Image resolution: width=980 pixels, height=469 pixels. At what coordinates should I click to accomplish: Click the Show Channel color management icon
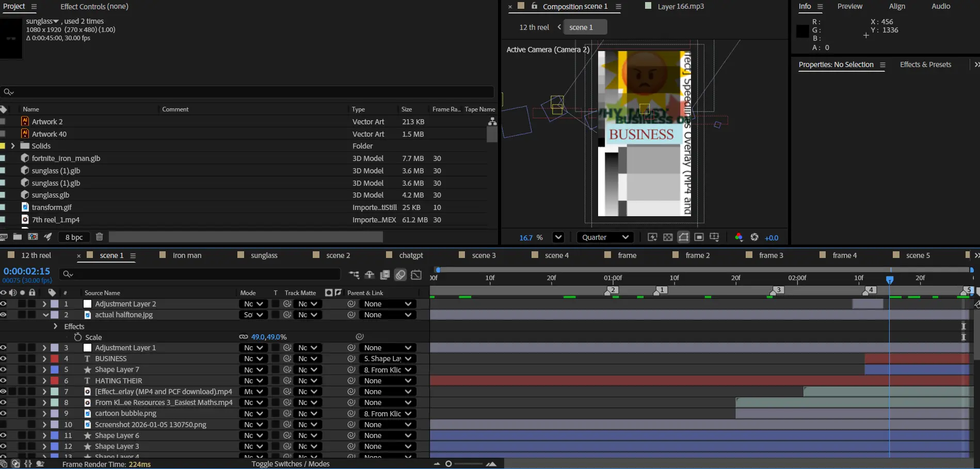[738, 237]
